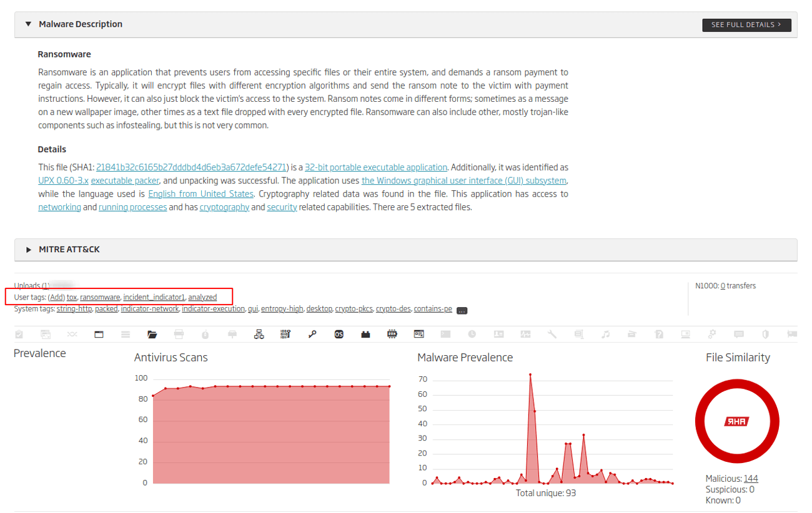Screen dimensions: 812x513
Task: Click the black application window icon
Action: point(99,335)
